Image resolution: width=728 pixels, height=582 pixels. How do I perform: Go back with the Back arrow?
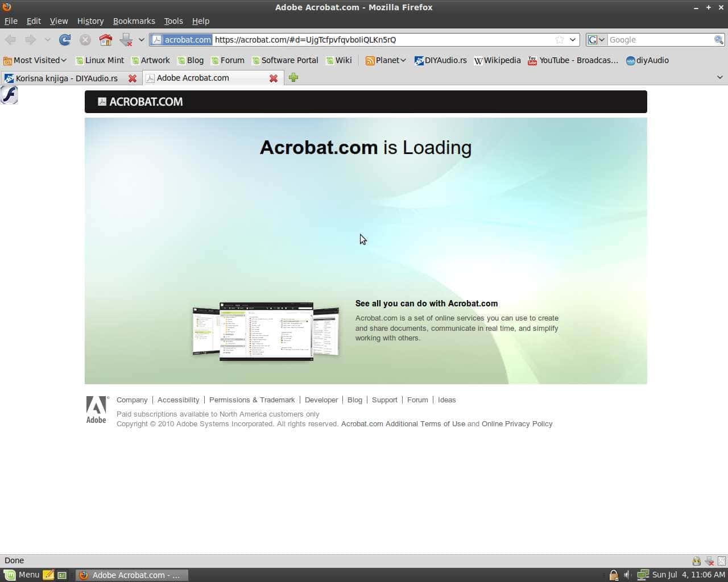pyautogui.click(x=10, y=40)
